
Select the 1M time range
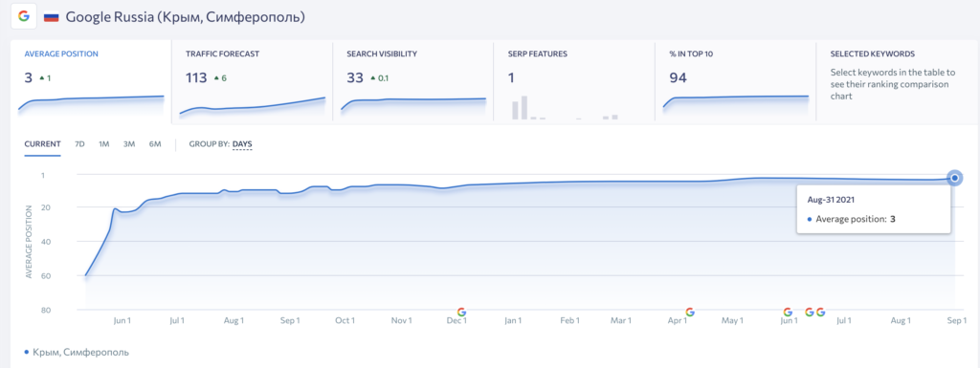point(103,144)
